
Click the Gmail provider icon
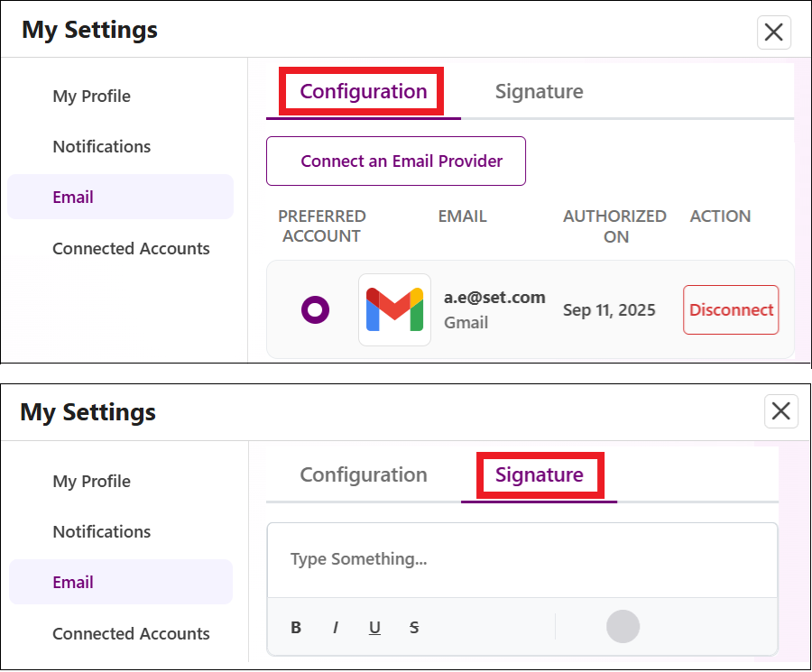tap(394, 309)
